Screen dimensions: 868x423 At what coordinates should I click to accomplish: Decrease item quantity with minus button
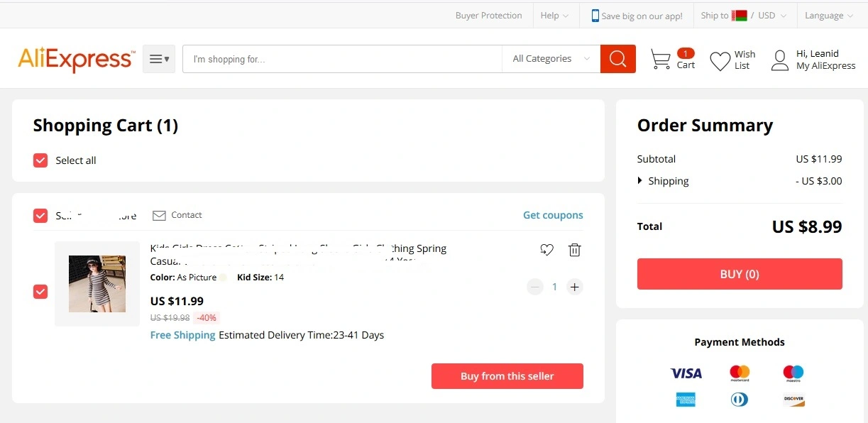(x=535, y=287)
